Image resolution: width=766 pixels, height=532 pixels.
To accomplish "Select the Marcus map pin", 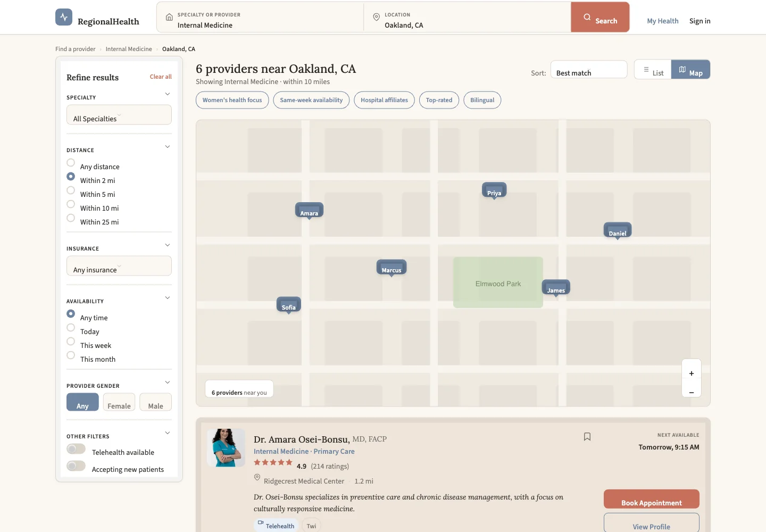I will 392,268.
